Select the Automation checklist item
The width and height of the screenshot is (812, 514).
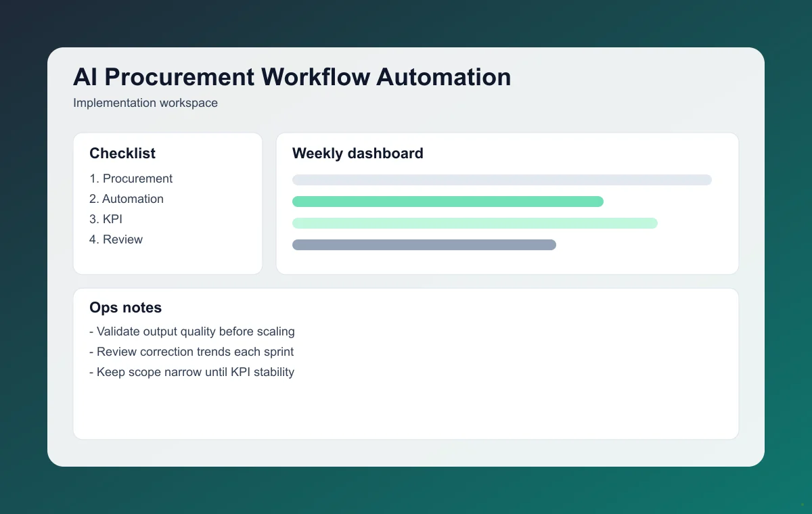pos(127,199)
